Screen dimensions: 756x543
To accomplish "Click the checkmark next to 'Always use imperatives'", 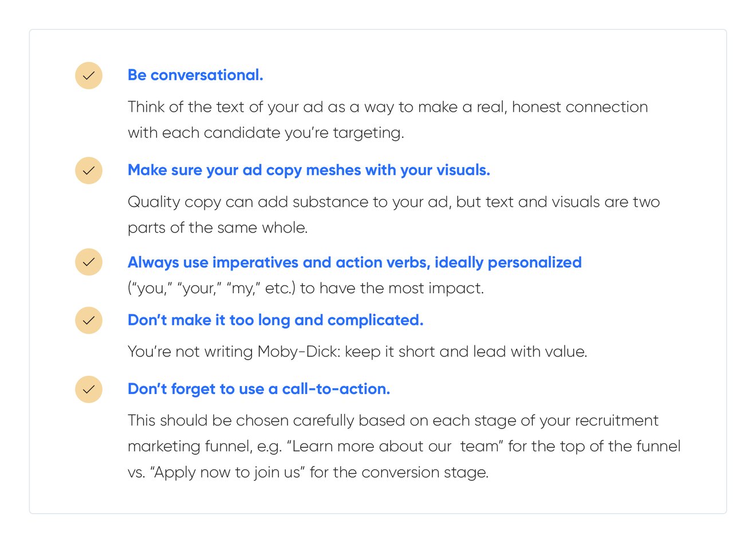I will 89,262.
